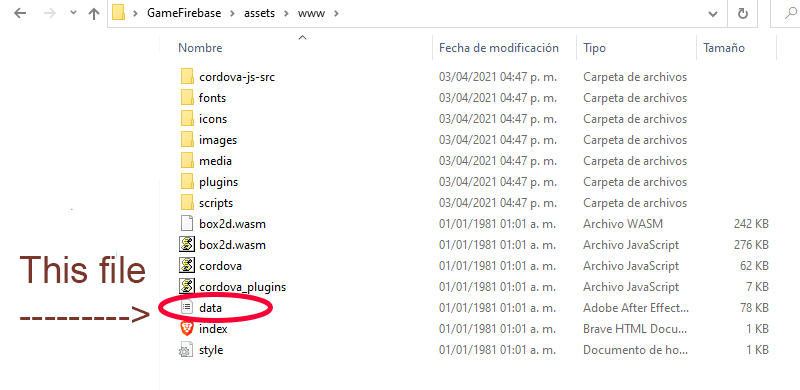Refresh the current folder view

[743, 14]
